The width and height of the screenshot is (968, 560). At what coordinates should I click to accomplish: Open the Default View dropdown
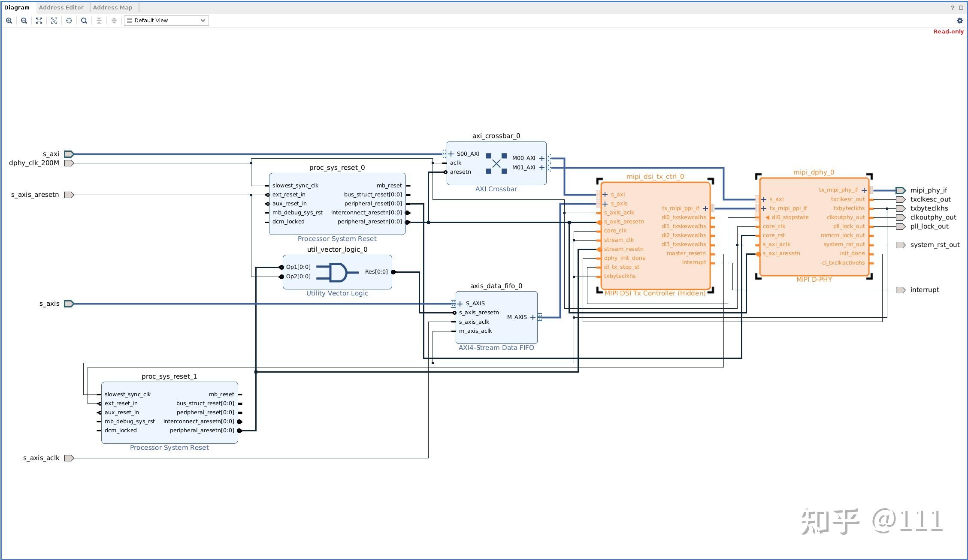point(166,21)
